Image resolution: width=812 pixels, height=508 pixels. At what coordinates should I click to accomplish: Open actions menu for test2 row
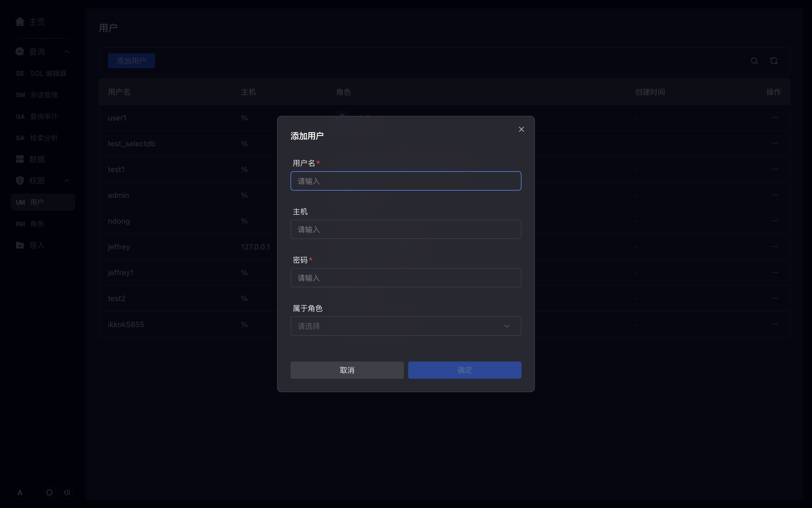[x=775, y=298]
